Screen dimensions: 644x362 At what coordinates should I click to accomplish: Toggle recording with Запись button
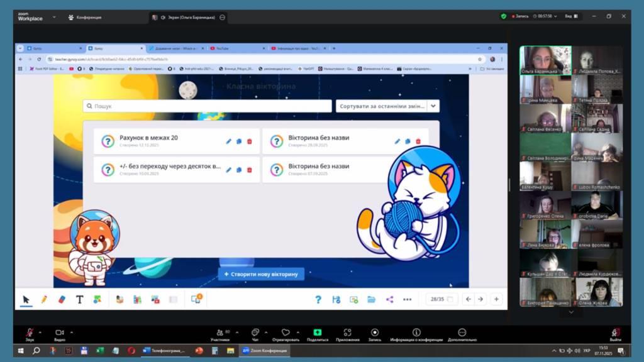pos(375,334)
